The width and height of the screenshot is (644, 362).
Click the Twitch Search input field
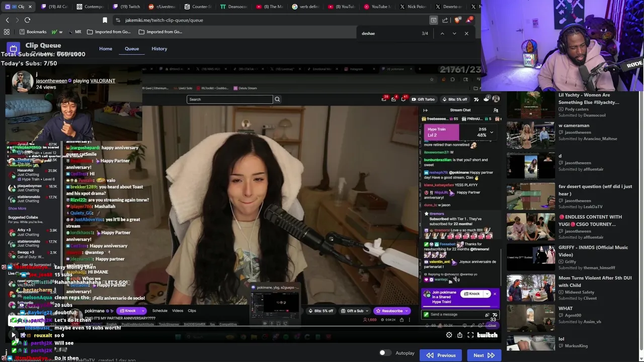(x=230, y=100)
